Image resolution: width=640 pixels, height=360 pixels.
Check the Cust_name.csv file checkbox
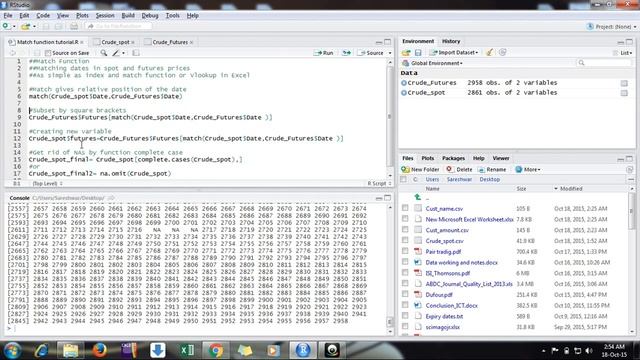405,208
